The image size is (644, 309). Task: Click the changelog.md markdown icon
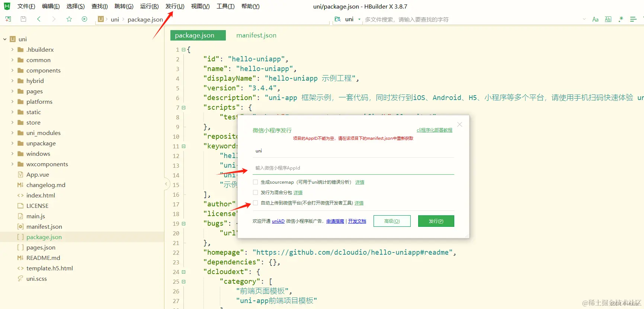(20, 185)
